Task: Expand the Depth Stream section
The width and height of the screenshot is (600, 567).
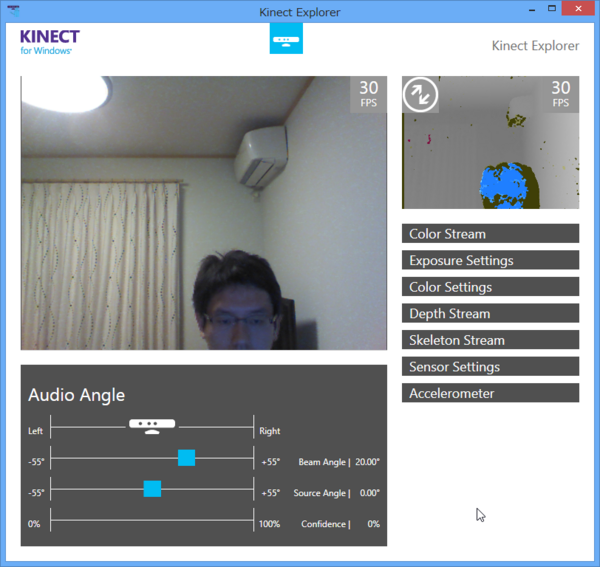Action: point(490,313)
